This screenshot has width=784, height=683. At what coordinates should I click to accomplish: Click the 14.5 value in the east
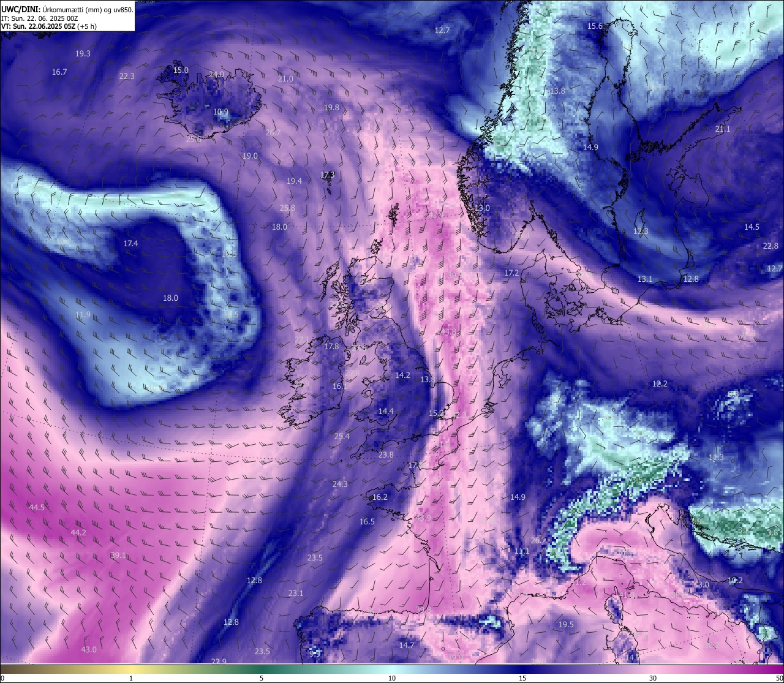[x=752, y=227]
